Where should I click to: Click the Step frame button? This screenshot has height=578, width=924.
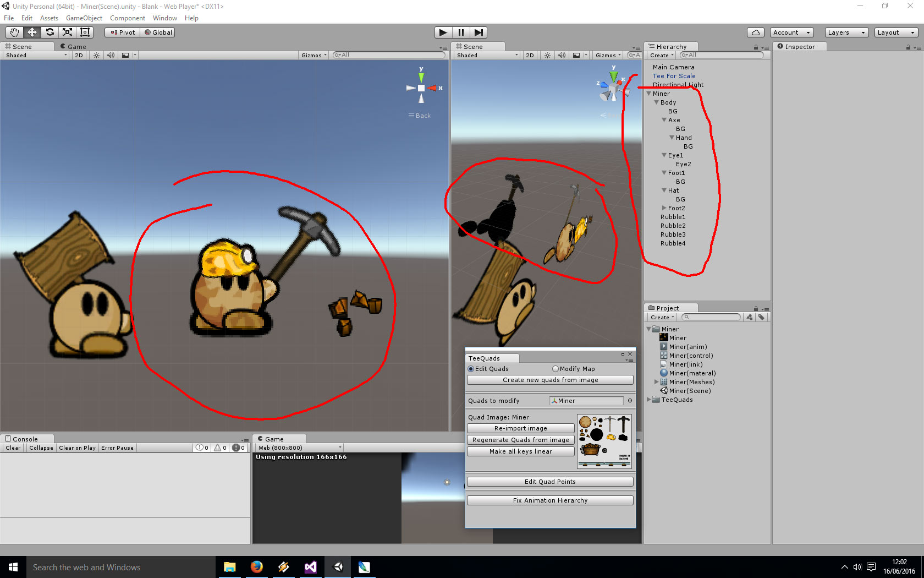[479, 32]
